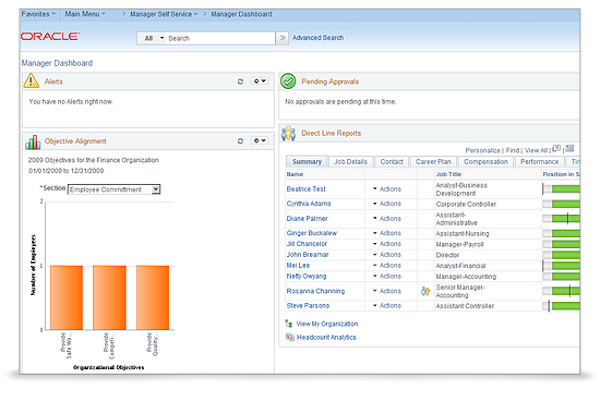Switch to the Compensation tab
Image resolution: width=600 pixels, height=400 pixels.
click(486, 161)
